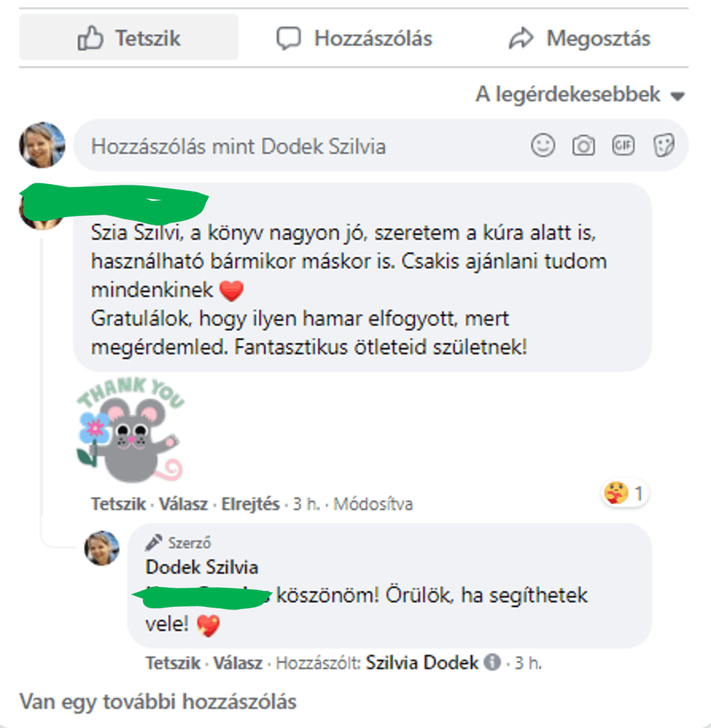Click the info icon beside Szilvia Dodek
711x728 pixels.
click(492, 661)
